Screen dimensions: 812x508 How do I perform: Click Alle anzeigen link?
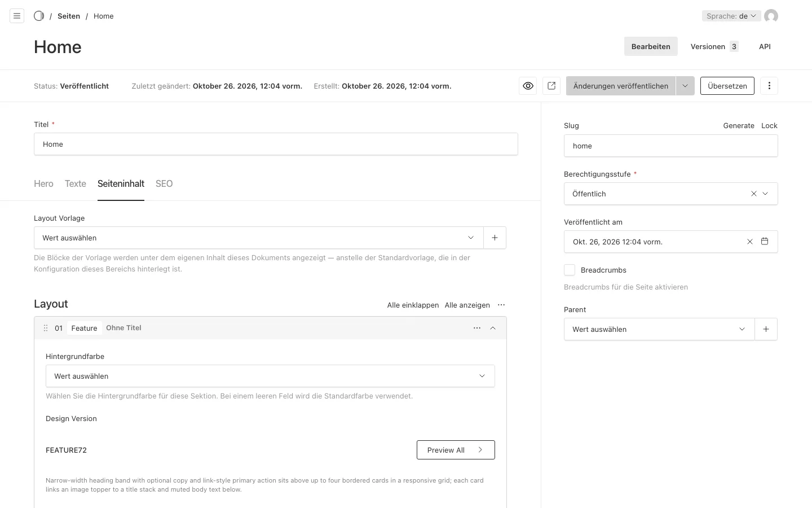tap(467, 305)
